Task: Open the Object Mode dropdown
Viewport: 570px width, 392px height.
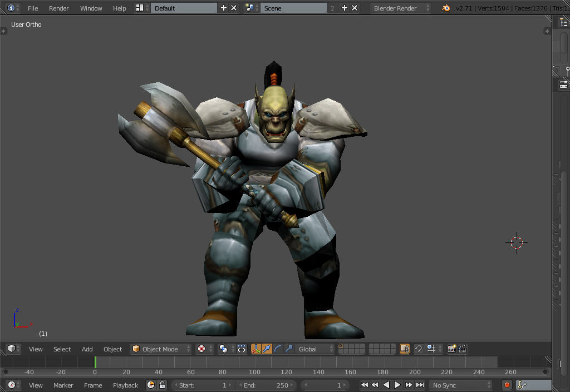Action: pyautogui.click(x=161, y=349)
